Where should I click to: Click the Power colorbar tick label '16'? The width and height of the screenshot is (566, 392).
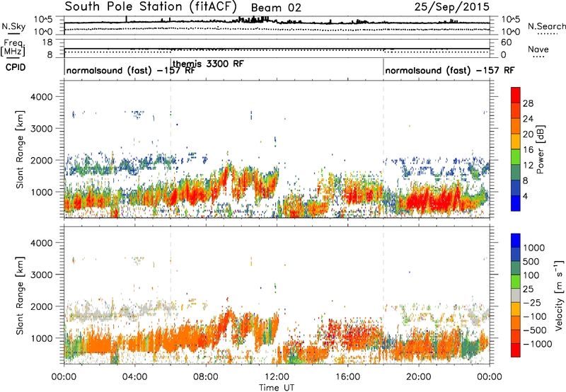pyautogui.click(x=528, y=150)
